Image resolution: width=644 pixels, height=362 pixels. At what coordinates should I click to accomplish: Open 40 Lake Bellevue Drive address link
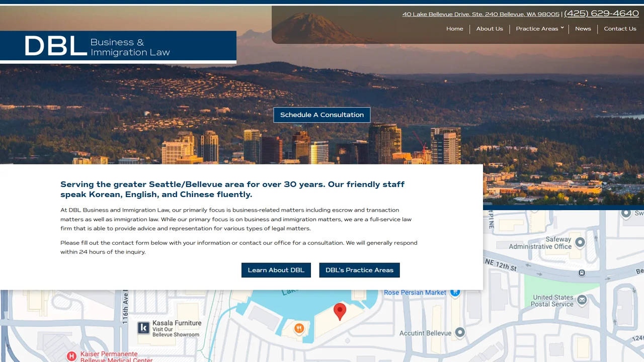point(481,14)
